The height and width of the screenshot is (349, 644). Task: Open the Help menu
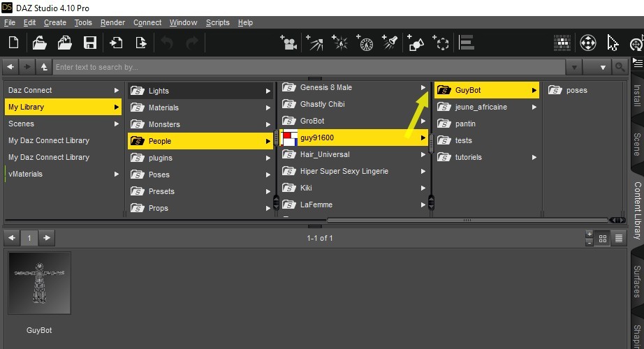(x=245, y=22)
